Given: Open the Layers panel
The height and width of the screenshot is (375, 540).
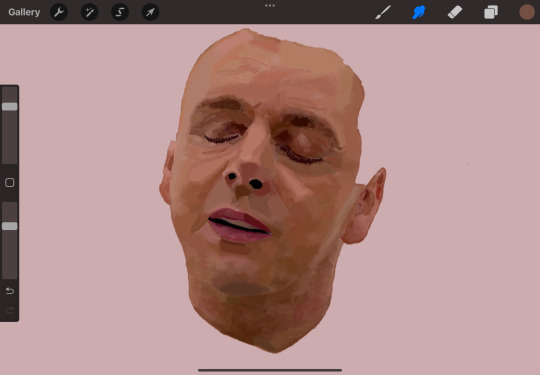Looking at the screenshot, I should pyautogui.click(x=491, y=12).
